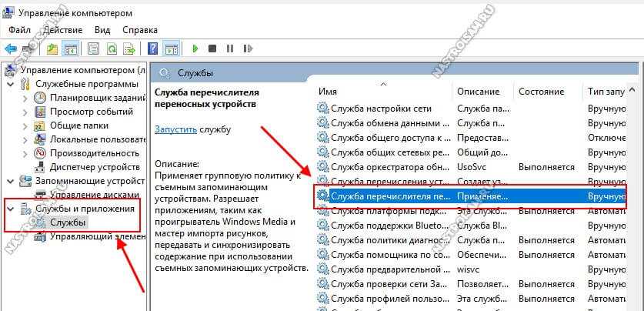Screen dimensions: 644x311
Task: Toggle the Show/Hide console tree toolbar icon
Action: tap(70, 49)
